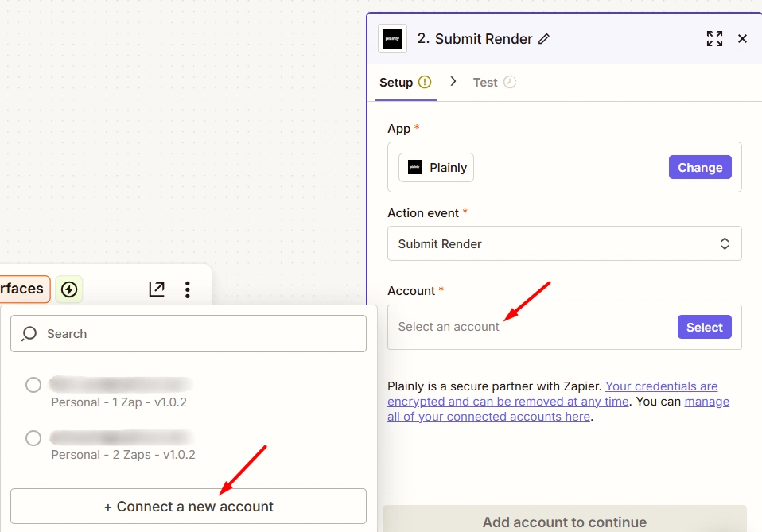Screen dimensions: 762x532
Task: Click the Plainly logo in step header
Action: point(392,38)
